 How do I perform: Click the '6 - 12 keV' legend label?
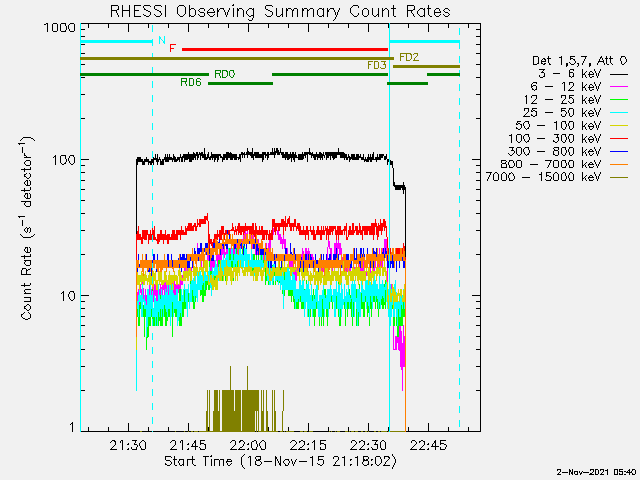tap(566, 87)
